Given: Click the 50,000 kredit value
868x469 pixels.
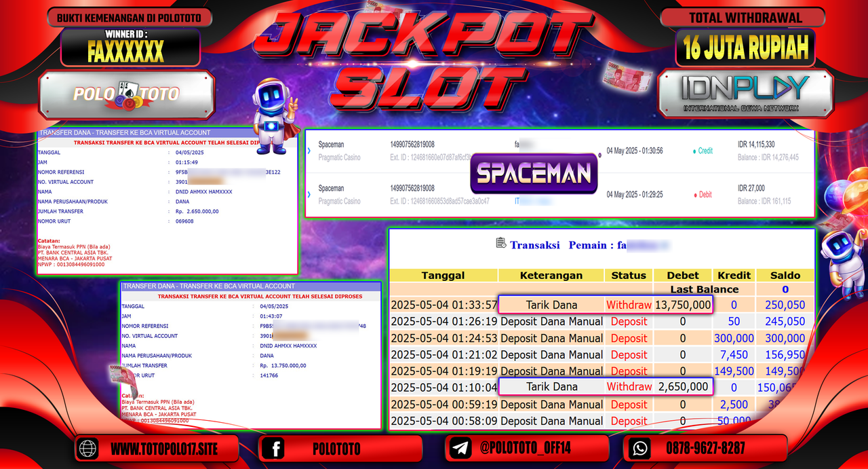Looking at the screenshot, I should 734,421.
